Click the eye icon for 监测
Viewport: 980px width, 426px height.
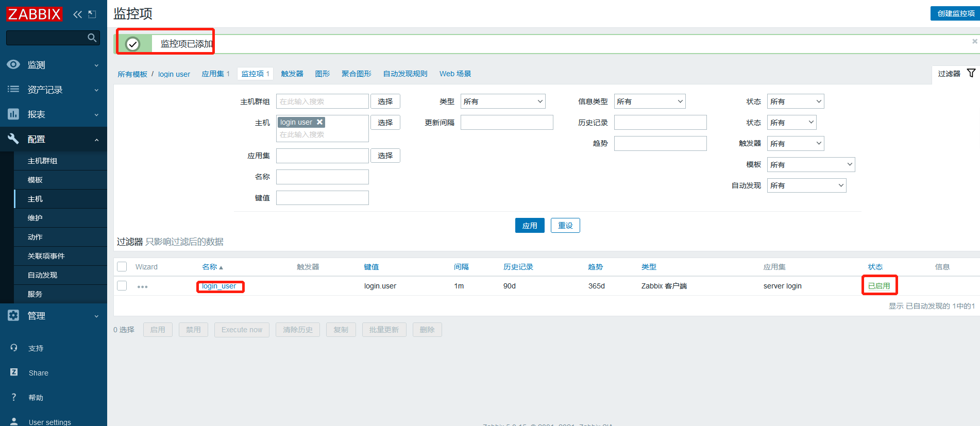pos(13,64)
